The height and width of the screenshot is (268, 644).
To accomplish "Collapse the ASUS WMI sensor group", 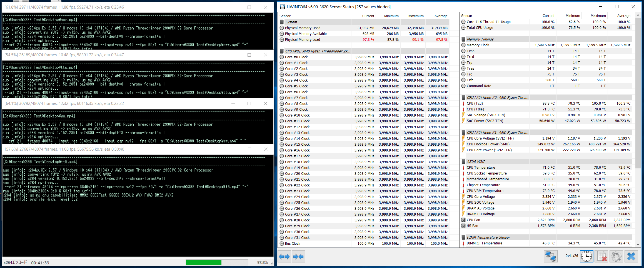I will 463,161.
